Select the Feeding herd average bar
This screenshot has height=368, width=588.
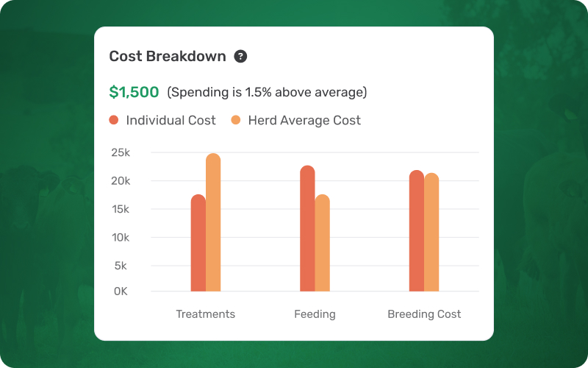point(323,243)
